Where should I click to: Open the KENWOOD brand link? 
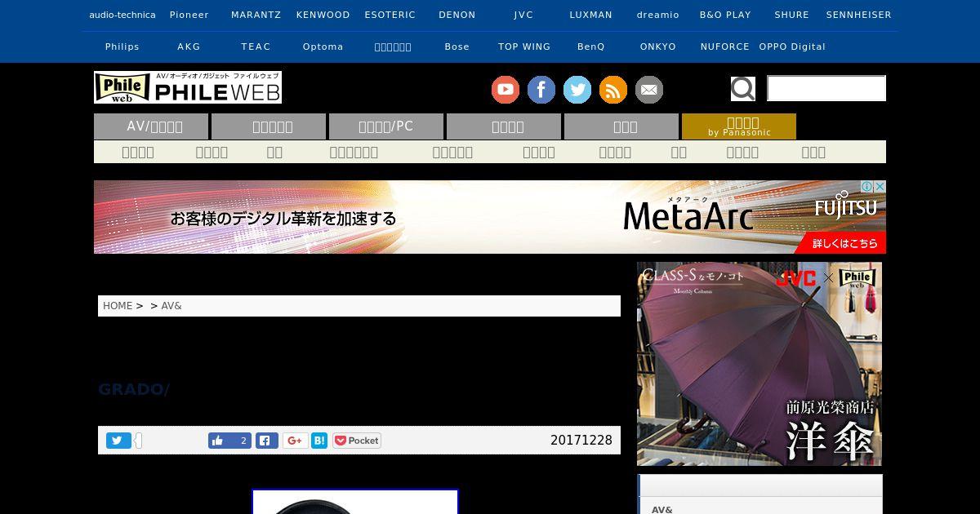[323, 15]
